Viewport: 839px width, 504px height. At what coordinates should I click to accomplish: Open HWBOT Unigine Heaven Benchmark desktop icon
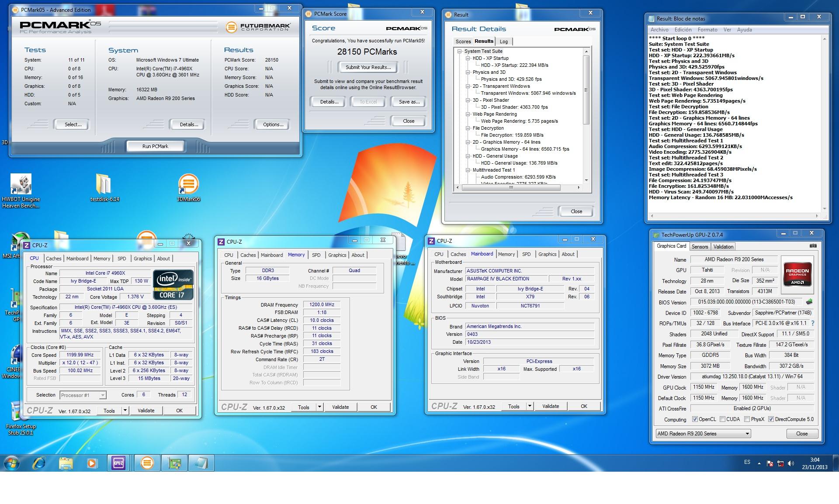click(21, 191)
